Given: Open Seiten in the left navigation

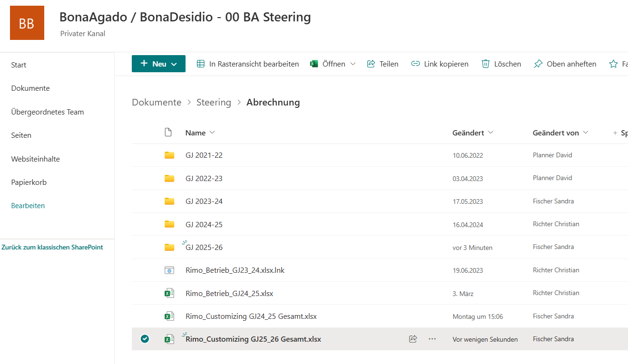Looking at the screenshot, I should click(21, 135).
